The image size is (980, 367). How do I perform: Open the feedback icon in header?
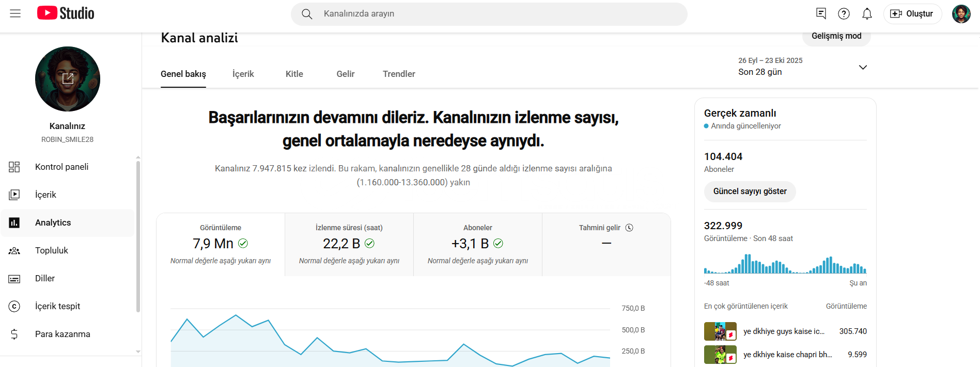pyautogui.click(x=821, y=14)
